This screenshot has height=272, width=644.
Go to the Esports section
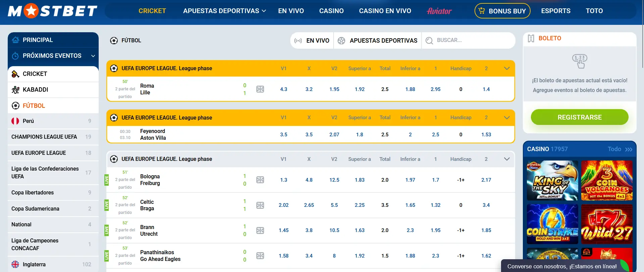[x=555, y=11]
